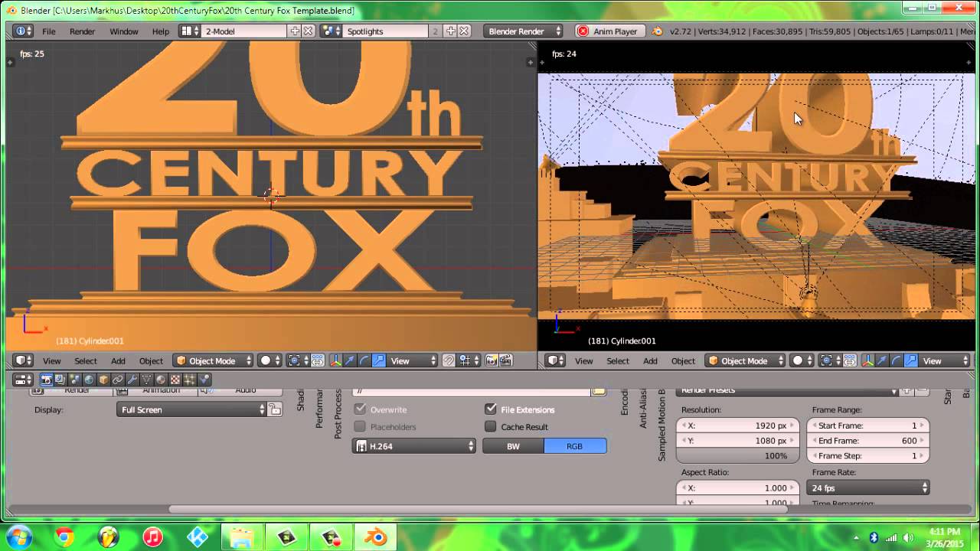
Task: Open the World properties tab
Action: [89, 380]
